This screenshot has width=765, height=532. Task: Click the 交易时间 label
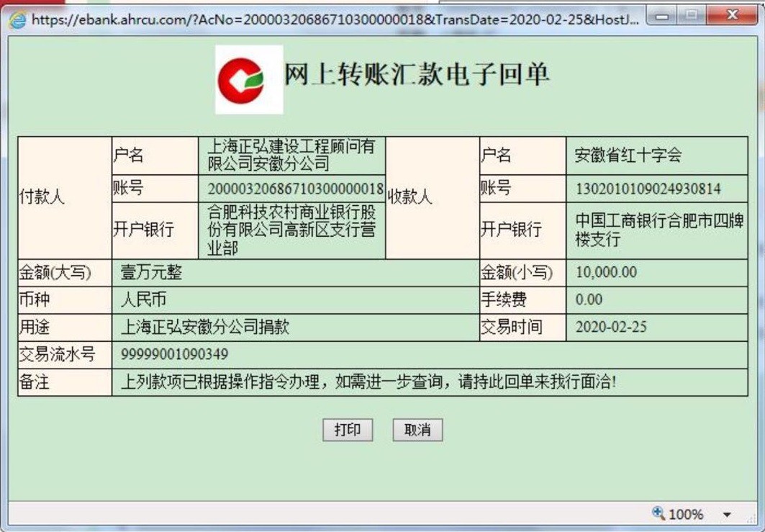click(x=512, y=327)
